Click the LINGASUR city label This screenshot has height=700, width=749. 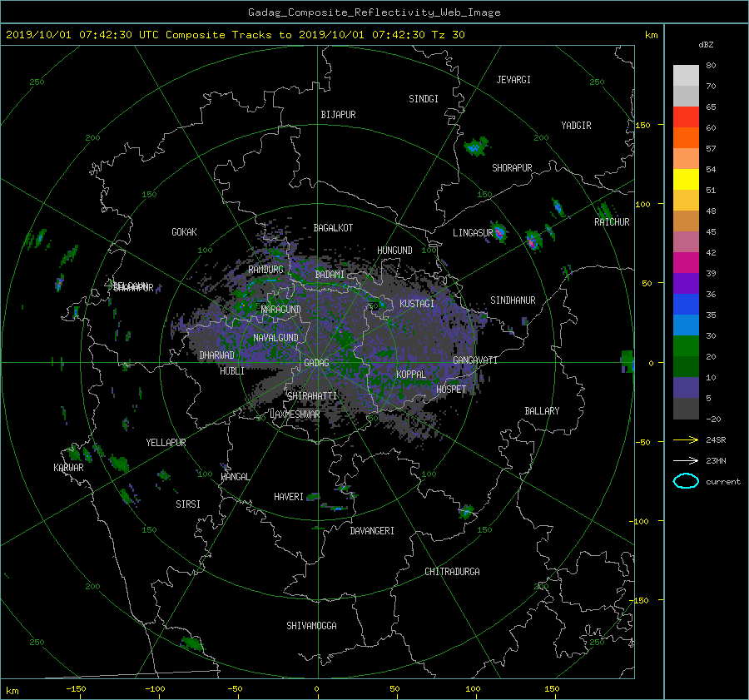473,233
